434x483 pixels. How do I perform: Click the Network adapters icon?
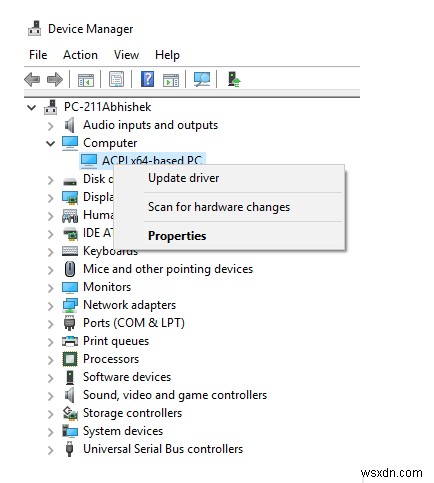(x=70, y=305)
